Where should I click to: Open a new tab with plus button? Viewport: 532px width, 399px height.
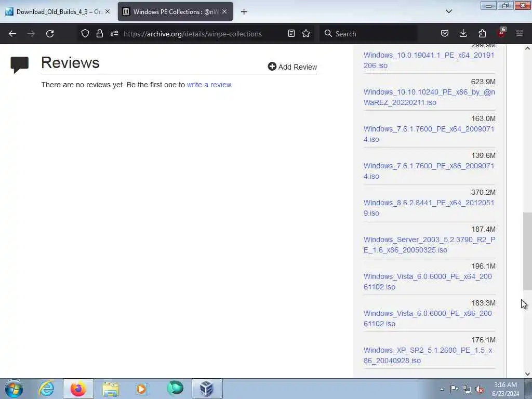click(x=244, y=12)
